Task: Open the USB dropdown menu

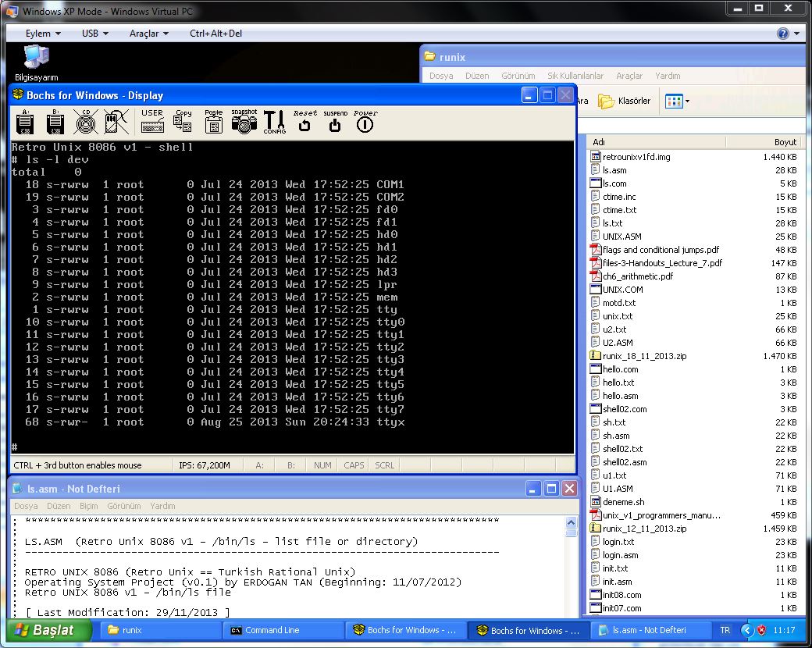Action: (94, 33)
